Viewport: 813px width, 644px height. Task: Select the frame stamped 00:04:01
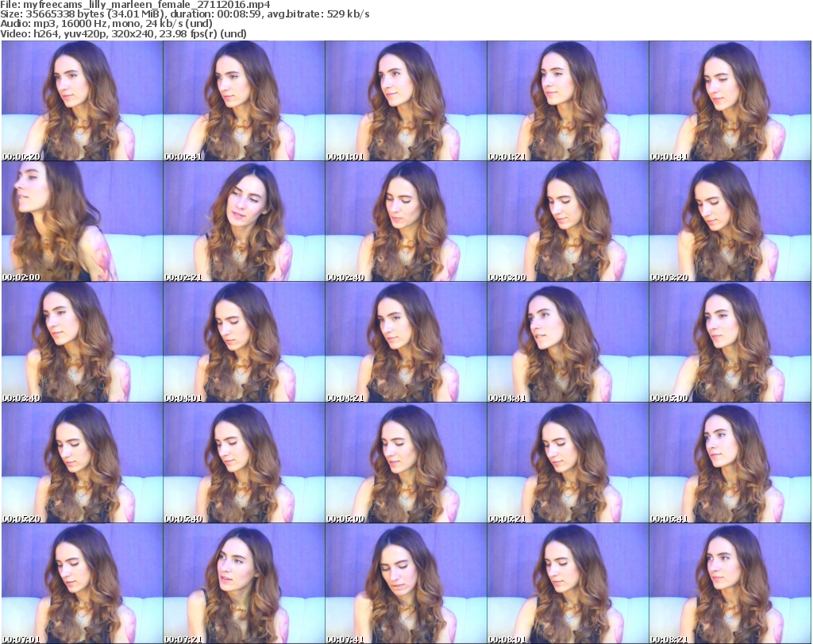coord(245,342)
